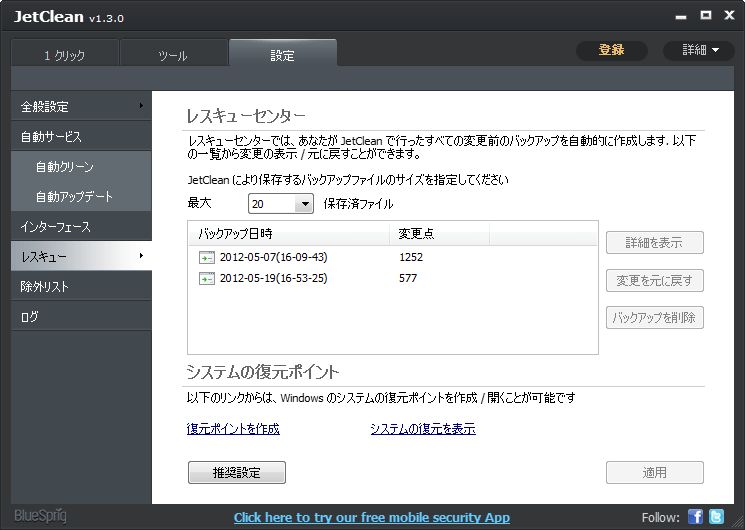Click the 推奨設定 button
The width and height of the screenshot is (745, 530).
click(237, 472)
